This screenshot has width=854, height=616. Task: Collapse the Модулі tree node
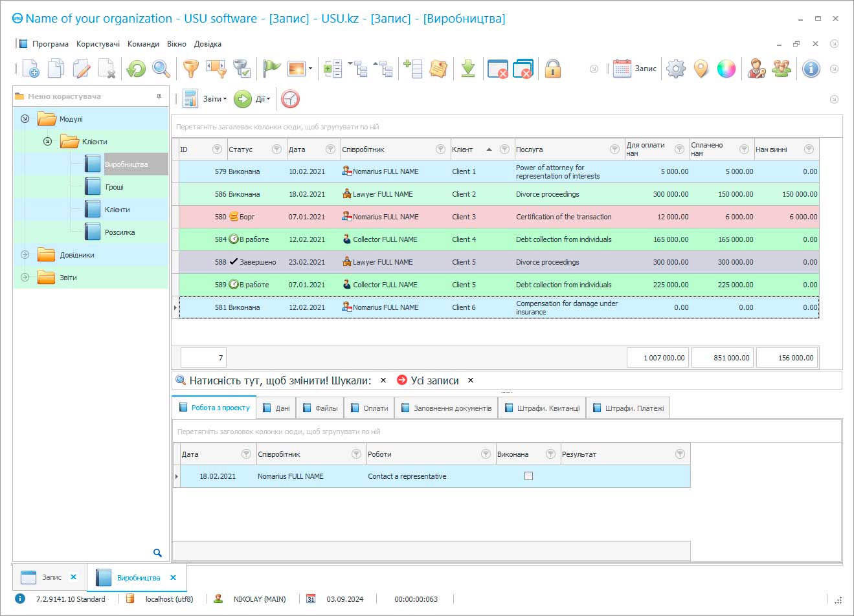pos(25,119)
